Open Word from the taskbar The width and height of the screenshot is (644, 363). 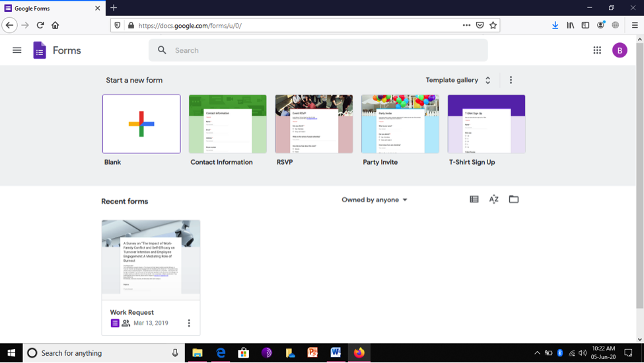[336, 353]
